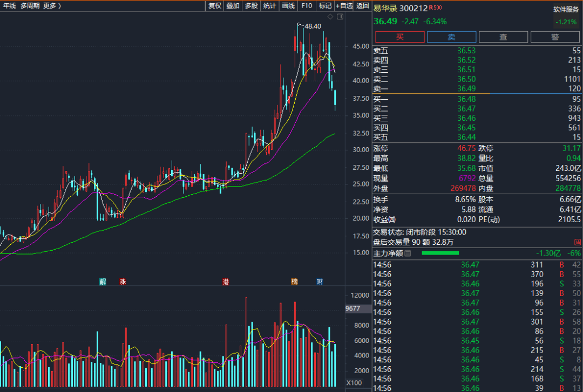Open the 复权 adjustment option
The height and width of the screenshot is (392, 583).
(x=215, y=5)
